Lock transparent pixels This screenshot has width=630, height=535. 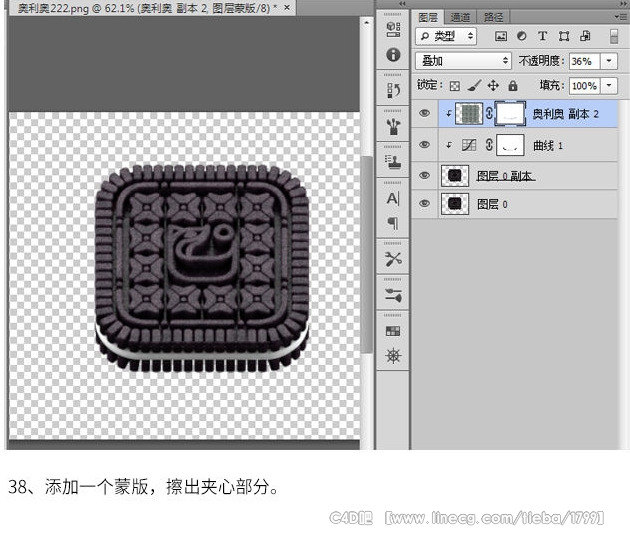(x=454, y=86)
